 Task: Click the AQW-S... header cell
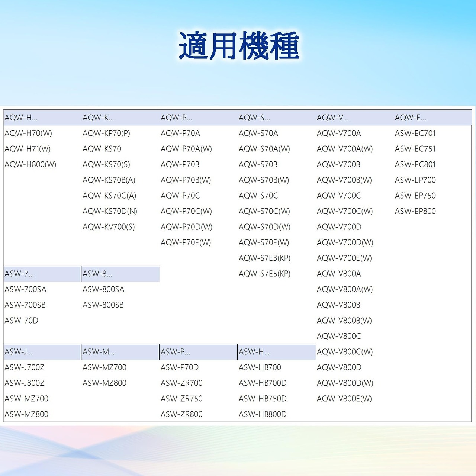pos(277,118)
